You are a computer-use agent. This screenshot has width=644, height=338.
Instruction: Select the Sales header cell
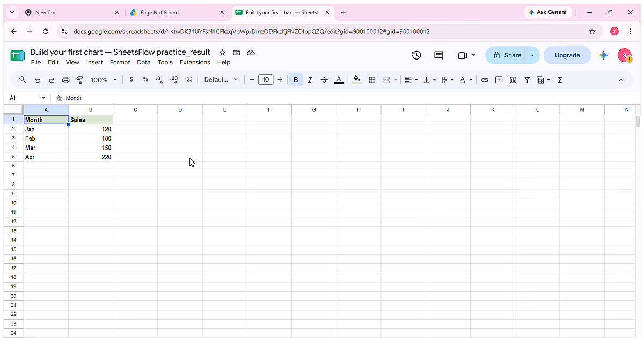[x=91, y=120]
